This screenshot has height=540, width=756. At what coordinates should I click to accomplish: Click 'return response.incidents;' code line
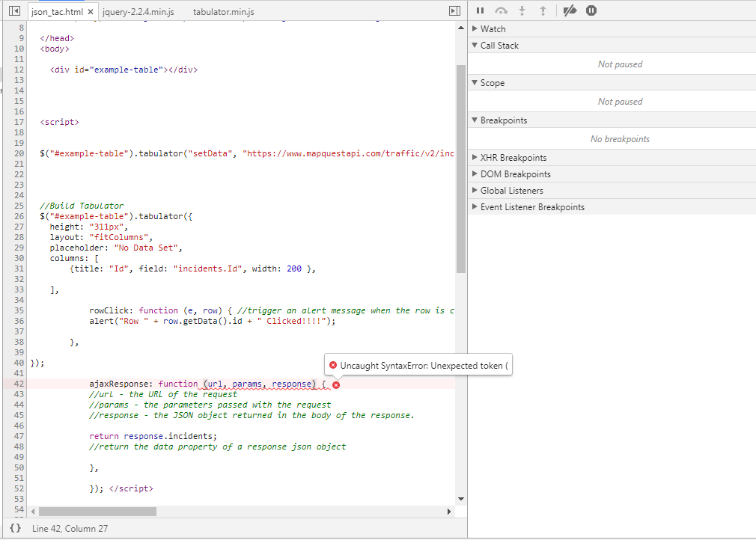(x=153, y=436)
